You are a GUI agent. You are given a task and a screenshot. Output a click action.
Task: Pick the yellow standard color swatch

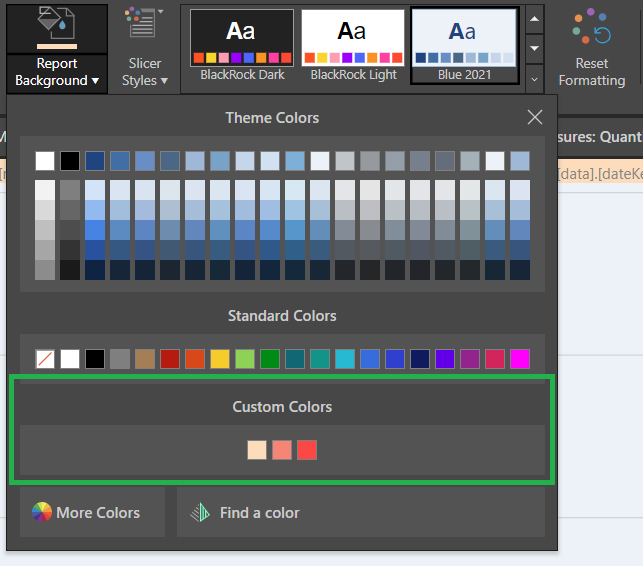point(220,359)
